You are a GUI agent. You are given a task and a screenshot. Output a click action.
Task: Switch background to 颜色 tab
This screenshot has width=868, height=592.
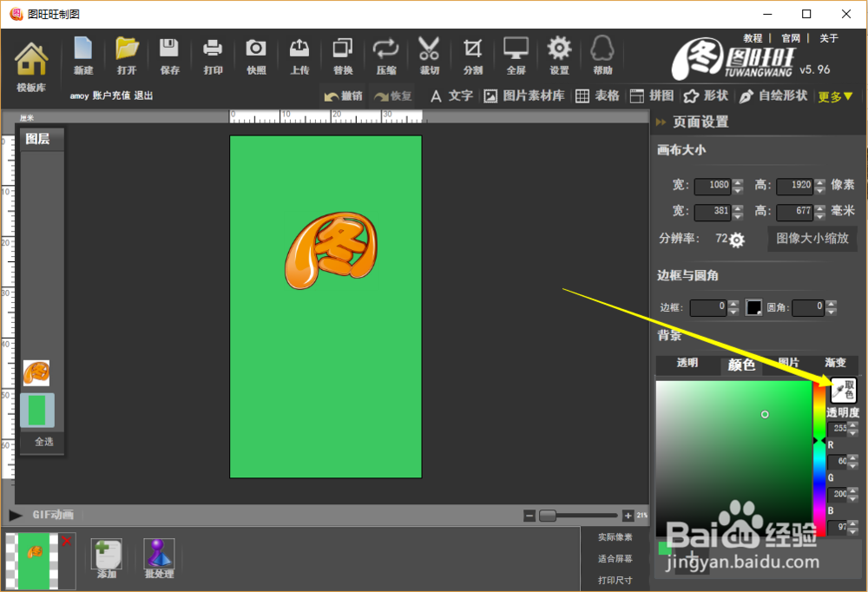point(741,365)
